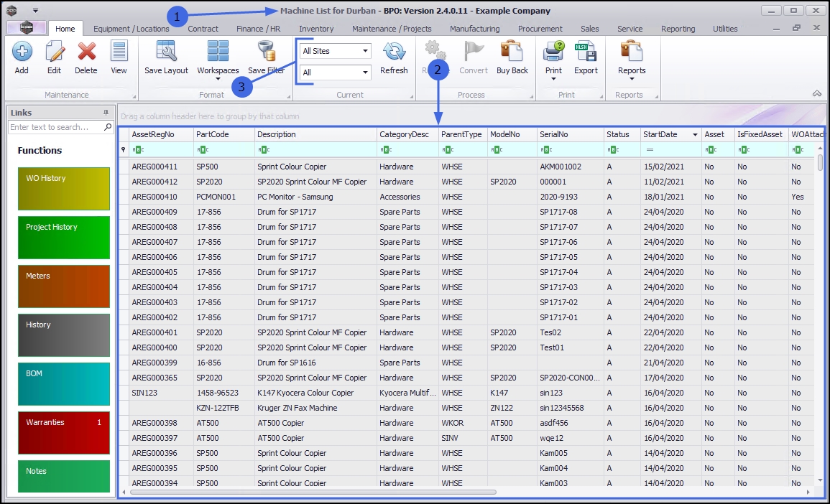Click the Buy Back icon
The width and height of the screenshot is (830, 504).
pyautogui.click(x=512, y=52)
